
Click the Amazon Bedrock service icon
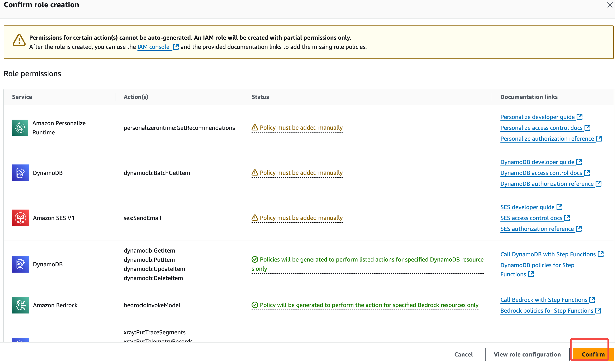coord(20,305)
